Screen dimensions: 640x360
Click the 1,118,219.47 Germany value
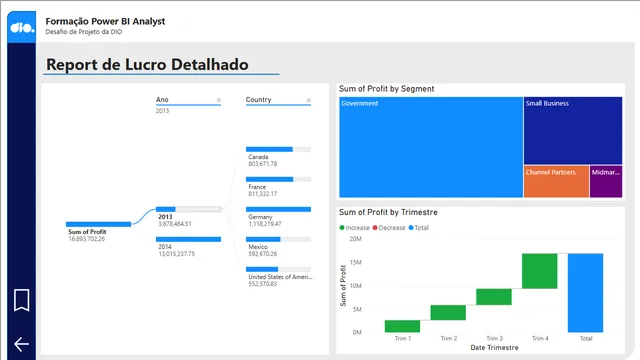265,224
